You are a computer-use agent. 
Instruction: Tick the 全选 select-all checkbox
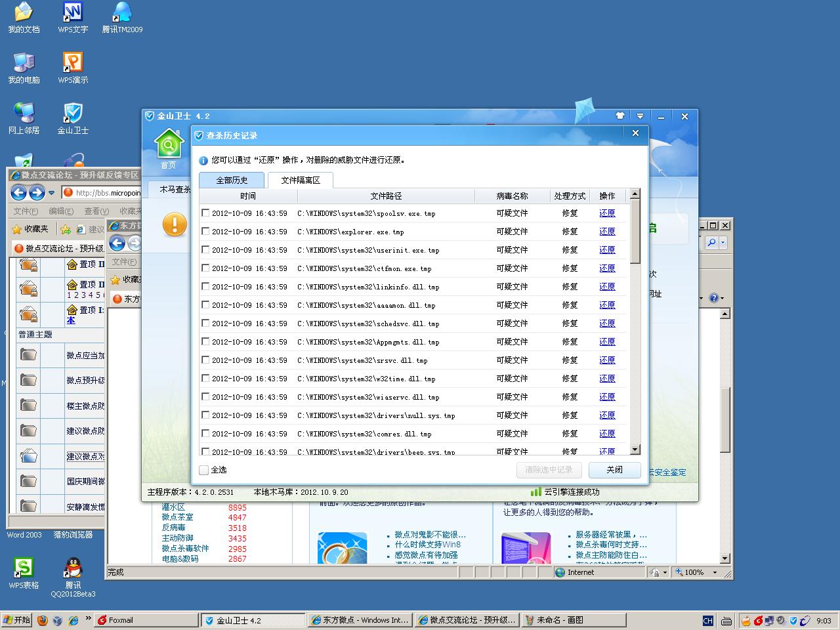(204, 470)
